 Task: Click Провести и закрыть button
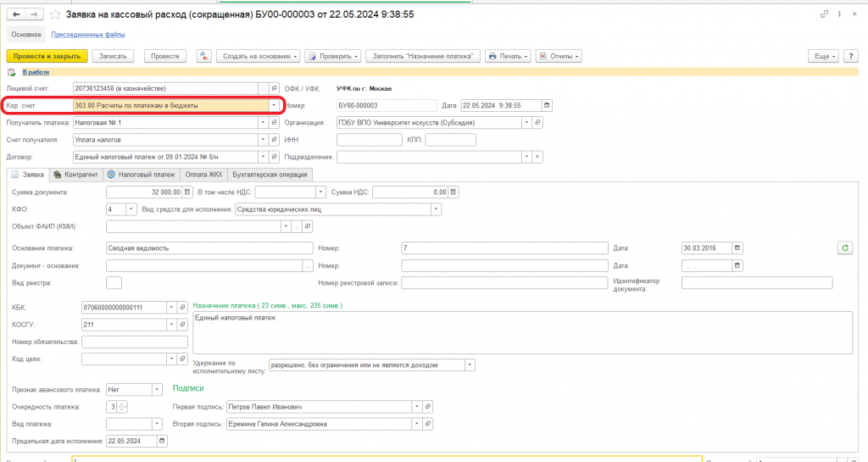click(47, 56)
